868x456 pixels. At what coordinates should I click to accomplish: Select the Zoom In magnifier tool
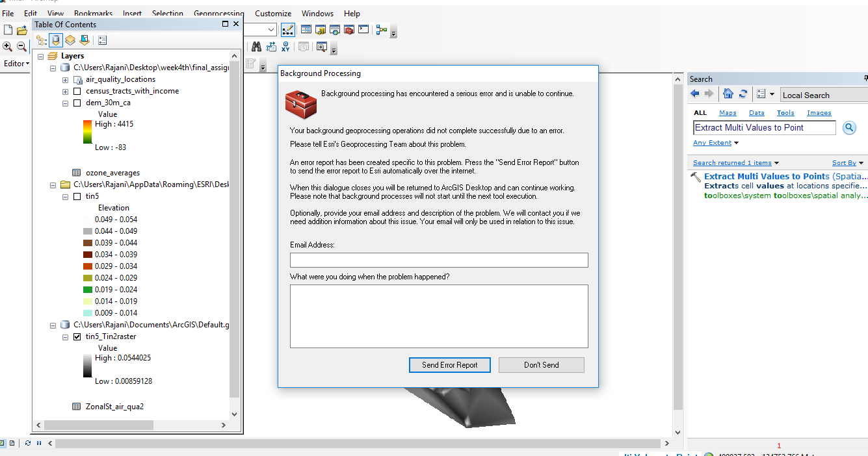[x=8, y=47]
